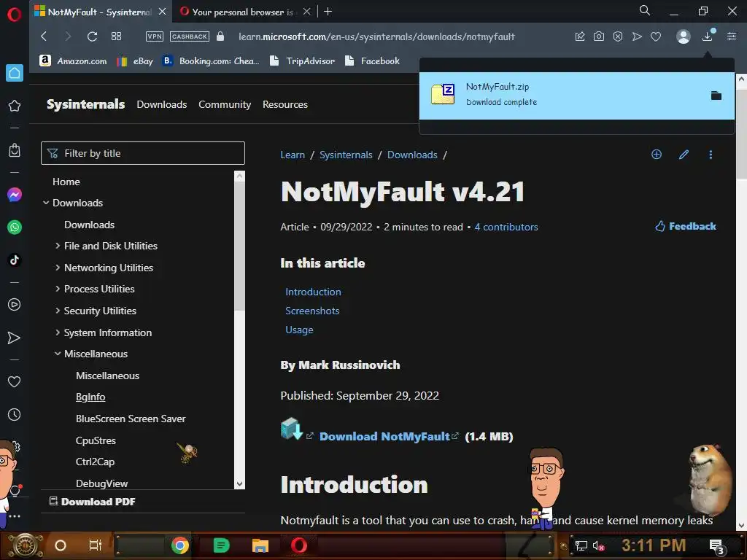Go to Sysinternals home brand link
This screenshot has height=560, width=747.
click(86, 104)
